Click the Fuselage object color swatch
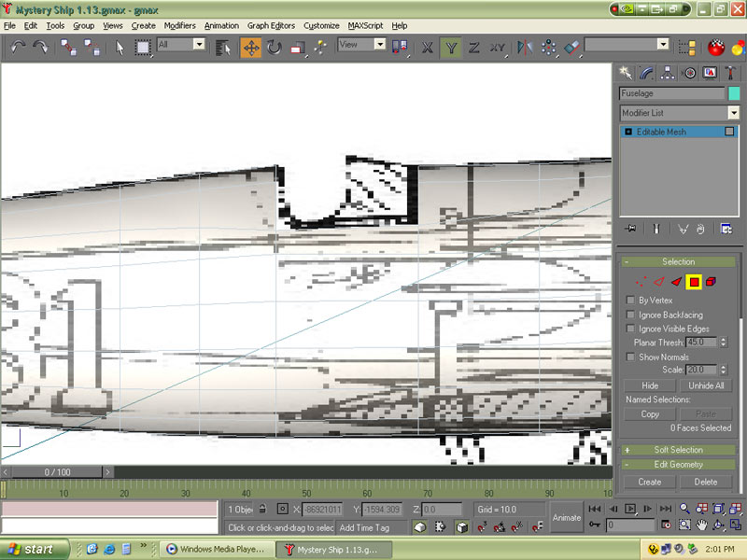The image size is (747, 560). coord(734,93)
